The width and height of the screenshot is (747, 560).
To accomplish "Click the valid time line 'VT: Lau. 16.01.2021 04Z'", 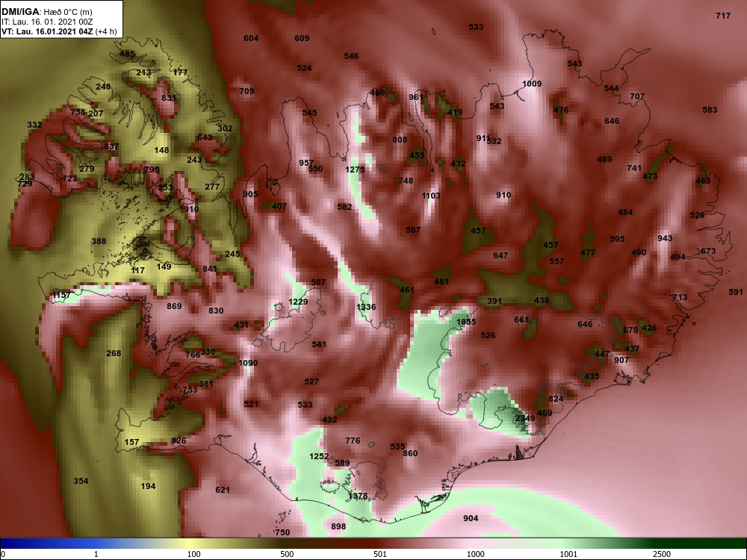I will [46, 31].
